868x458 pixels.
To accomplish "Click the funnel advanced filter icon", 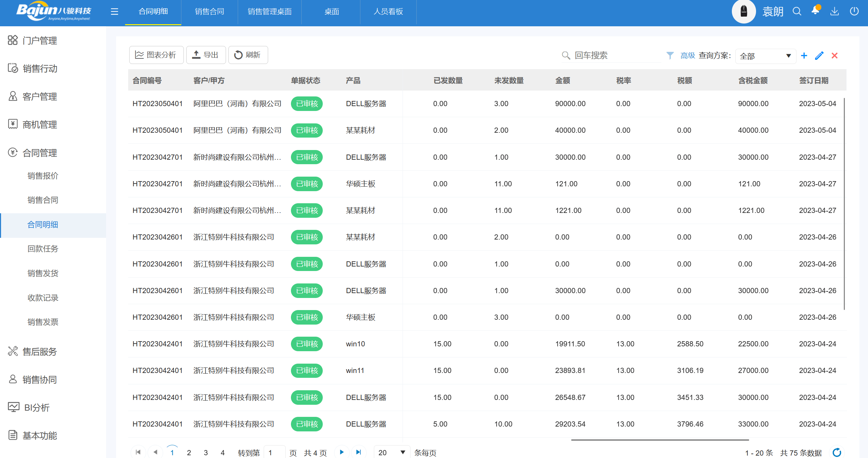I will (x=670, y=55).
